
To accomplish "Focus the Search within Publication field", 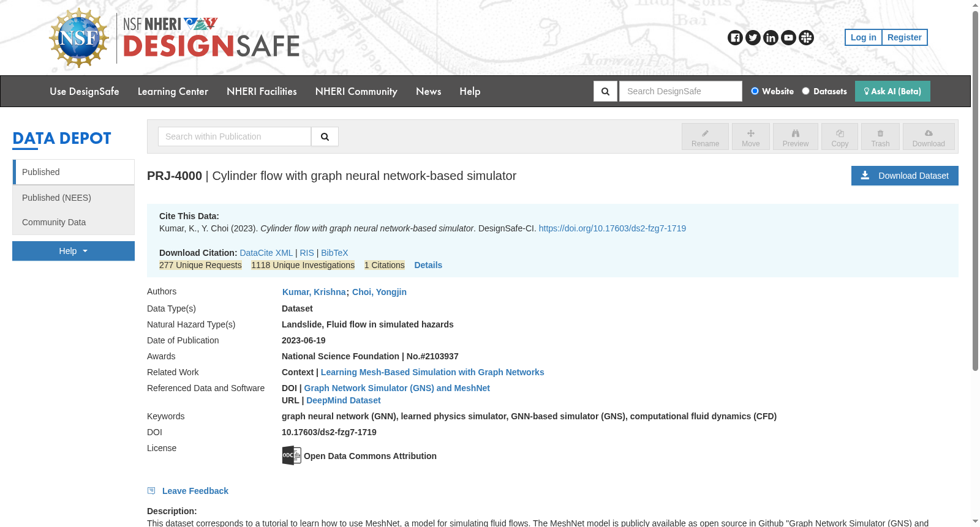I will 235,136.
